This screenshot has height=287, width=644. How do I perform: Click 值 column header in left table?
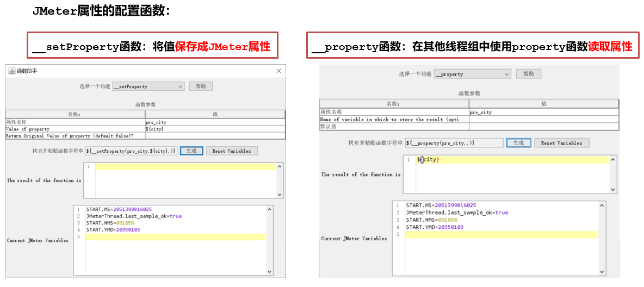coord(215,115)
